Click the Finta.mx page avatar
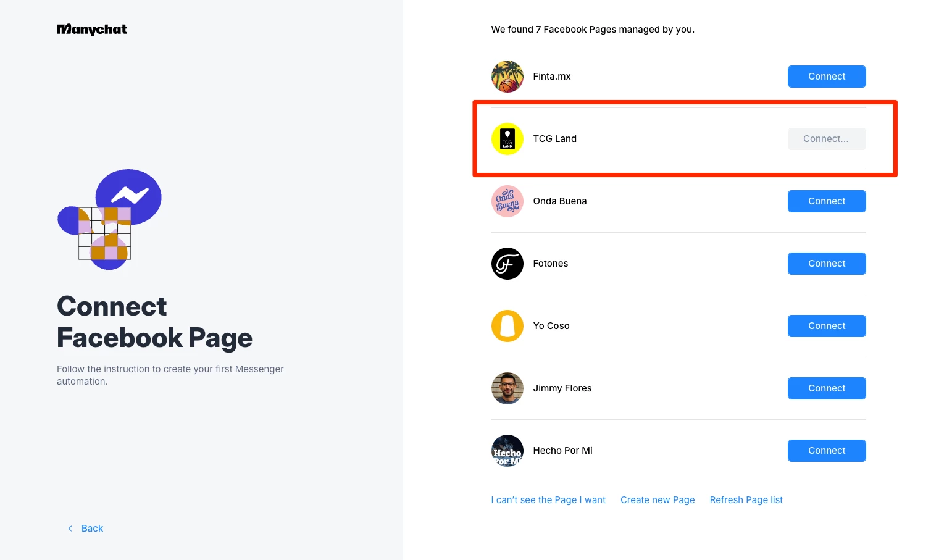The width and height of the screenshot is (931, 560). pos(507,77)
